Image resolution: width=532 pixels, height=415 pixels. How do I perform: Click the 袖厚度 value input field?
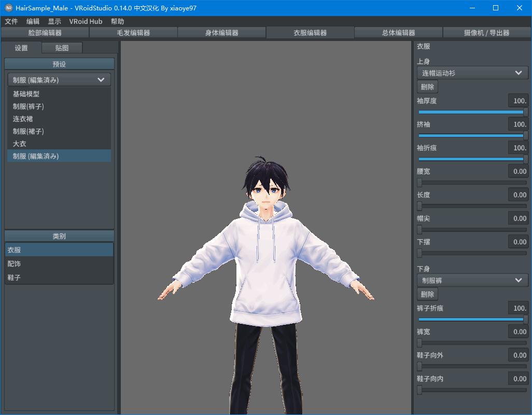click(518, 101)
